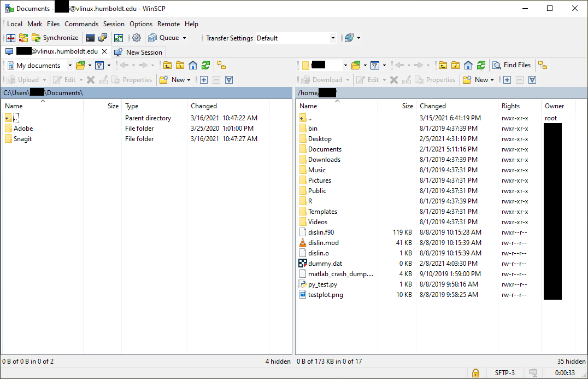This screenshot has width=588, height=379.
Task: Click the Synchronize button
Action: coord(56,38)
